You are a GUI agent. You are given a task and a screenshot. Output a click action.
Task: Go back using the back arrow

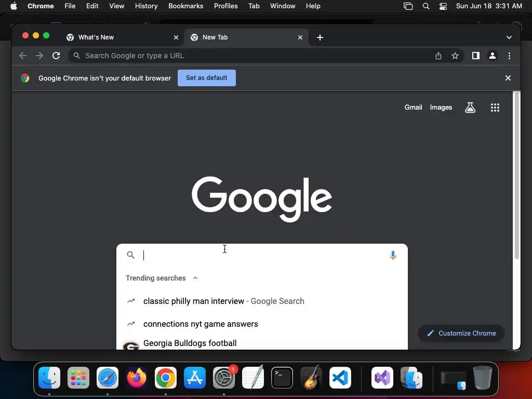[23, 56]
